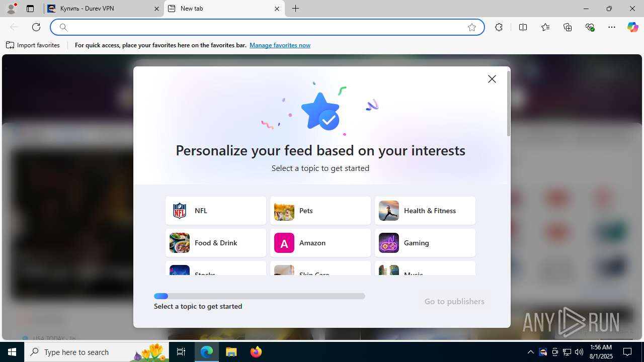This screenshot has height=362, width=644.
Task: Open Task View on taskbar
Action: (181, 352)
